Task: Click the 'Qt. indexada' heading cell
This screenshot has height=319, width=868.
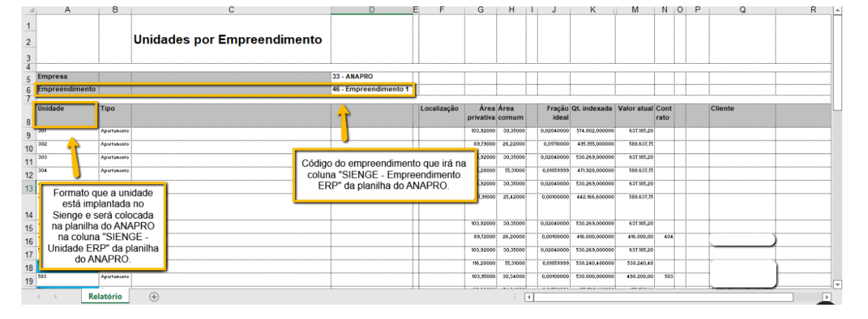Action: [x=593, y=116]
